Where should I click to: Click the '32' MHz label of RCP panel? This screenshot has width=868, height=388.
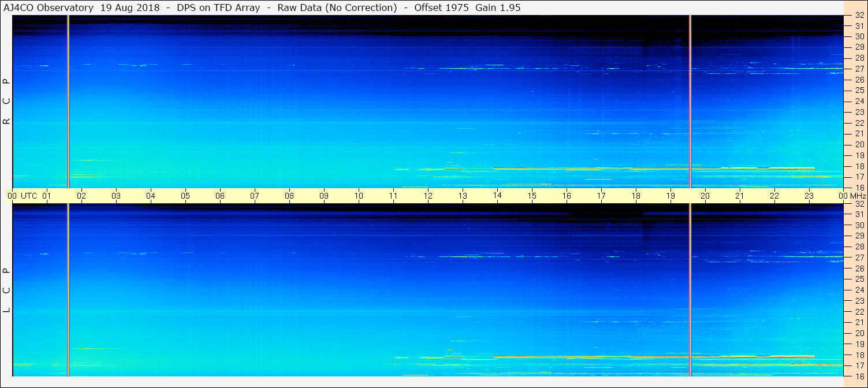859,16
